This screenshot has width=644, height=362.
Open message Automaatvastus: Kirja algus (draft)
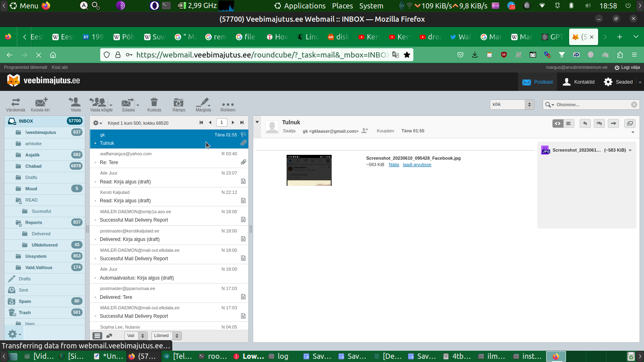169,274
